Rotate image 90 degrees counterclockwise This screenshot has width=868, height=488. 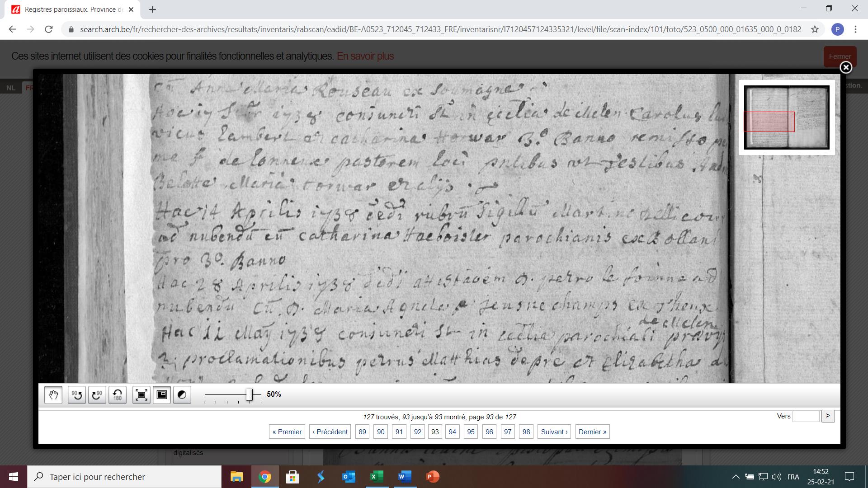coord(77,395)
